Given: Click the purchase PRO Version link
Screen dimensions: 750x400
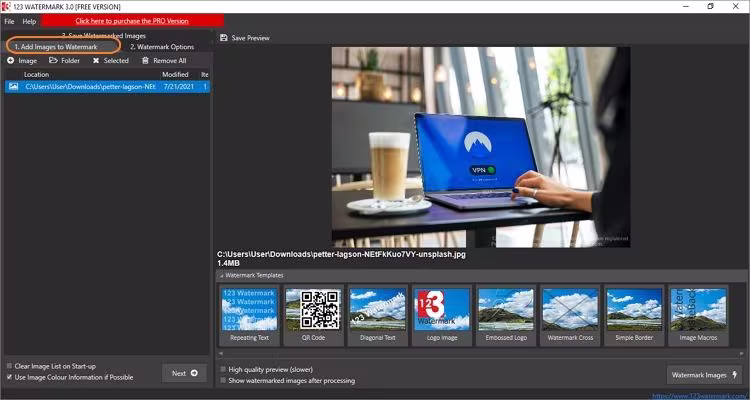Looking at the screenshot, I should tap(132, 21).
